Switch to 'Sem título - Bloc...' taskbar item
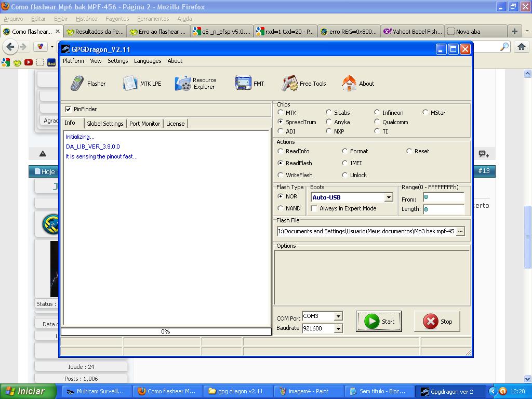This screenshot has width=532, height=399. pos(378,391)
